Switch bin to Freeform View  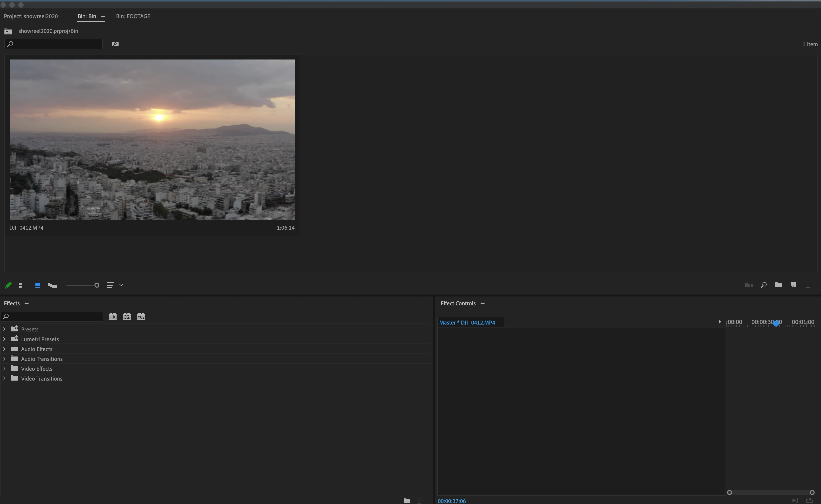(x=53, y=285)
